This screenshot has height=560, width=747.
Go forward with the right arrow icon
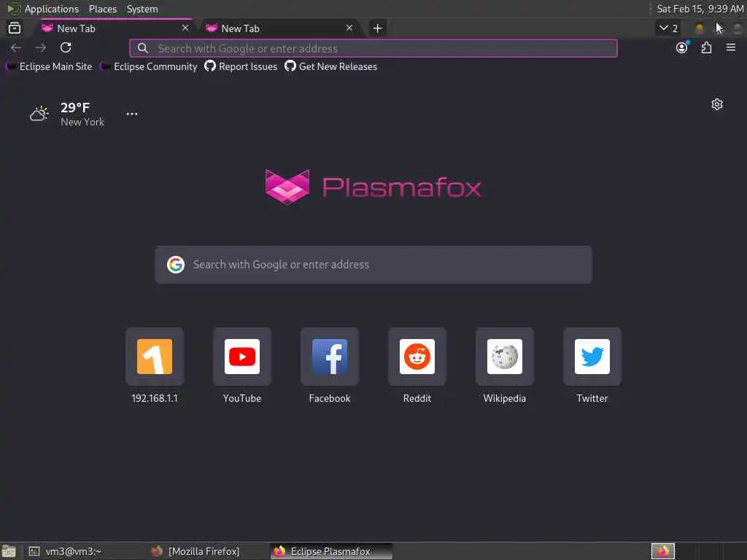tap(41, 47)
